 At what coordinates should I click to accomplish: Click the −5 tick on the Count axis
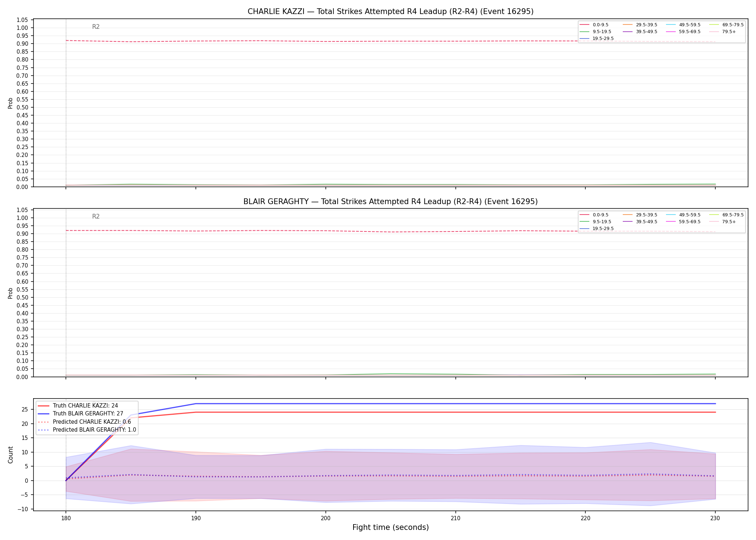coord(24,495)
